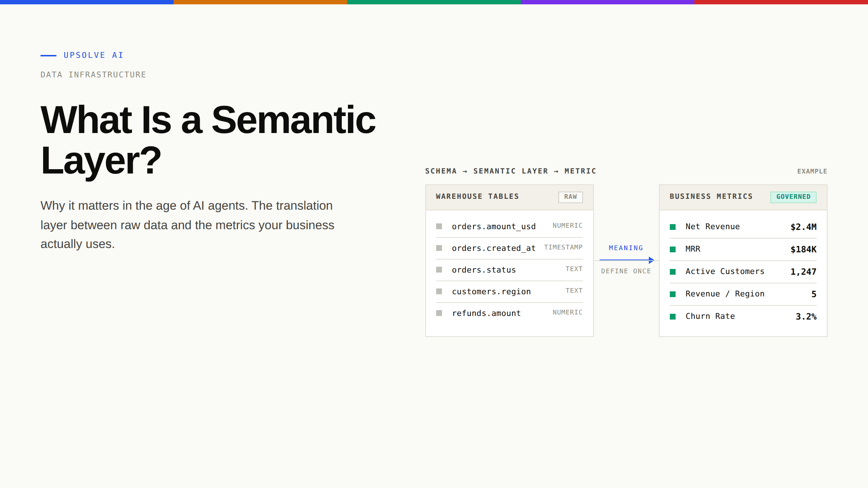The width and height of the screenshot is (868, 488).
Task: Click the EXAMPLE label above the diagram
Action: coord(812,171)
